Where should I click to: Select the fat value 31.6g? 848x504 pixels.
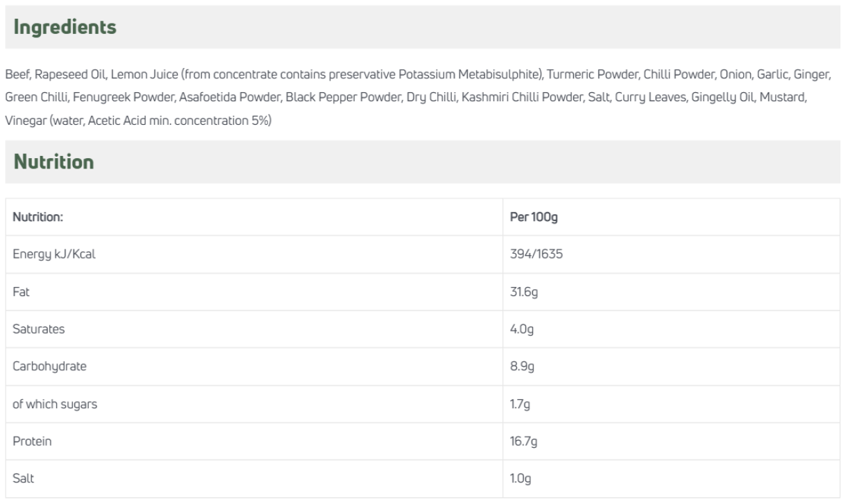tap(524, 292)
